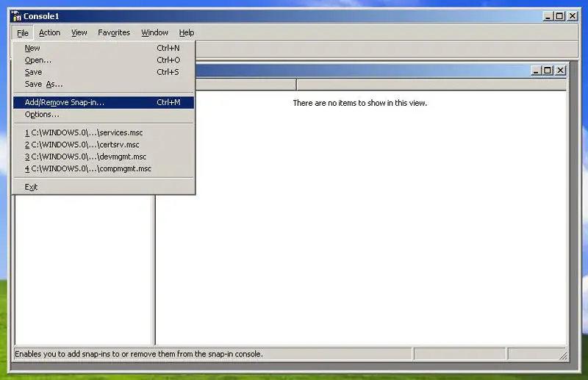Click the window resize grip corner
The image size is (588, 380).
point(563,355)
